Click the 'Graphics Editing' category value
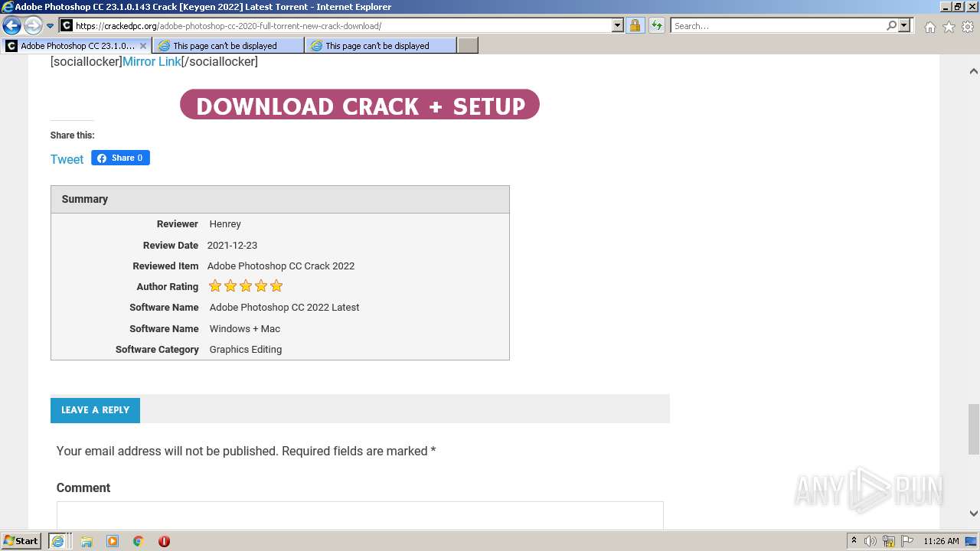The width and height of the screenshot is (980, 551). point(246,350)
